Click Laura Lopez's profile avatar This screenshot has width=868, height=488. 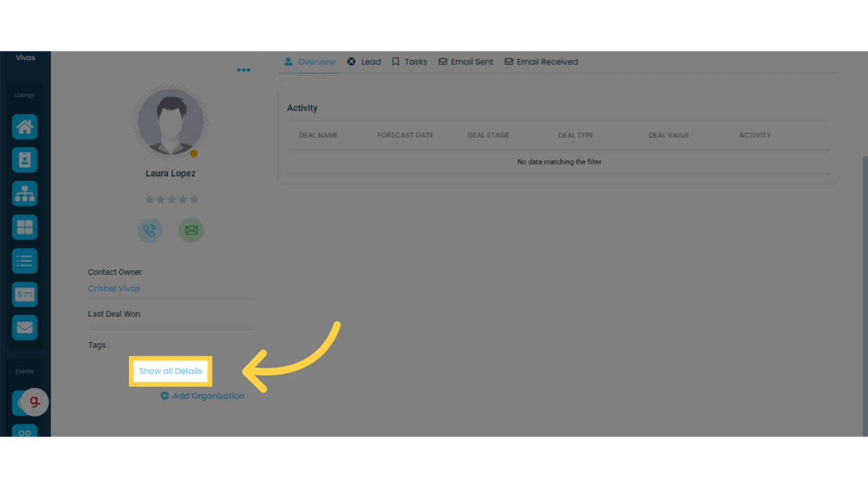(x=171, y=122)
